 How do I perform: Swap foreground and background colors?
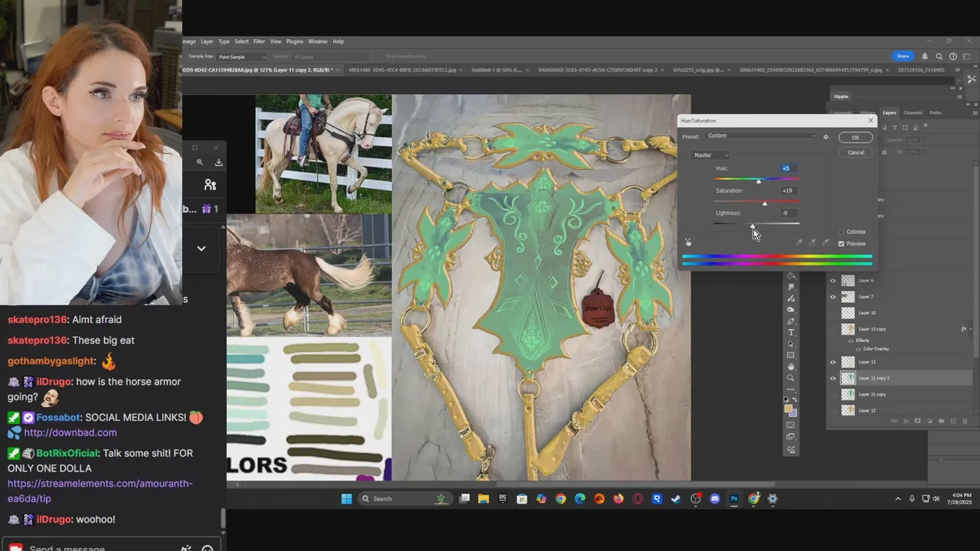click(795, 399)
